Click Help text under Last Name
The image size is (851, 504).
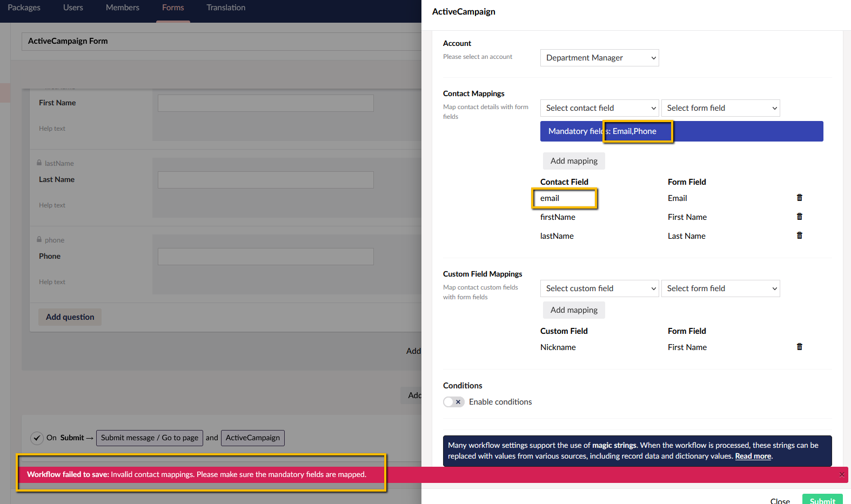pyautogui.click(x=52, y=205)
